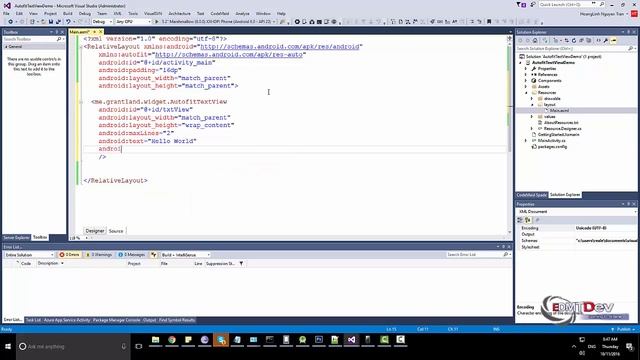Select MainActivity.cs in Solution Explorer
This screenshot has width=640, height=360.
click(x=551, y=140)
